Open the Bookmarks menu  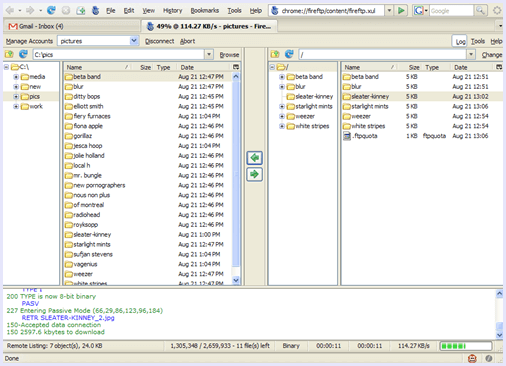205,11
